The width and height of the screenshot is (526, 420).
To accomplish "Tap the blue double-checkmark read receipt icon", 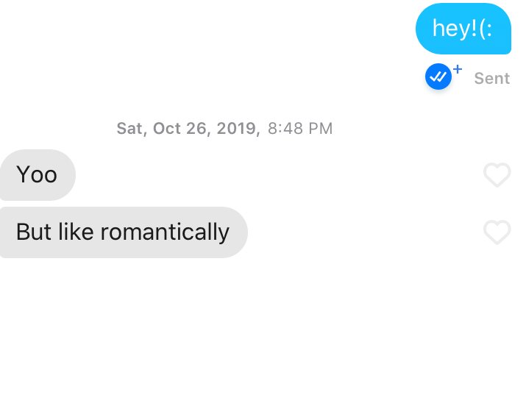I will tap(438, 76).
